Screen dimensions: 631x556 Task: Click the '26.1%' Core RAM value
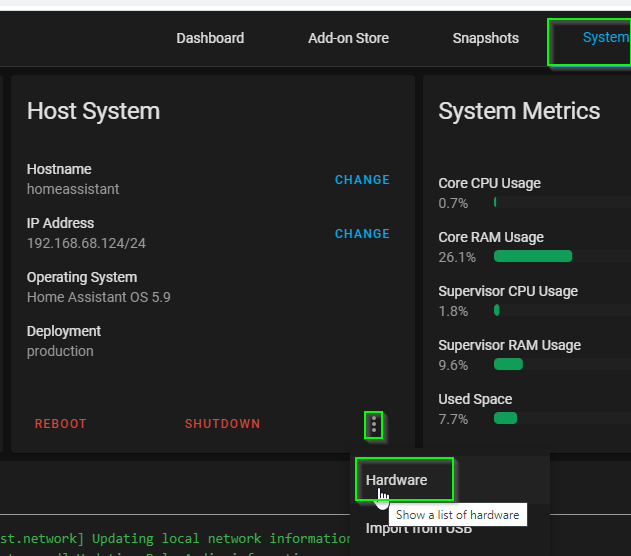(x=457, y=257)
